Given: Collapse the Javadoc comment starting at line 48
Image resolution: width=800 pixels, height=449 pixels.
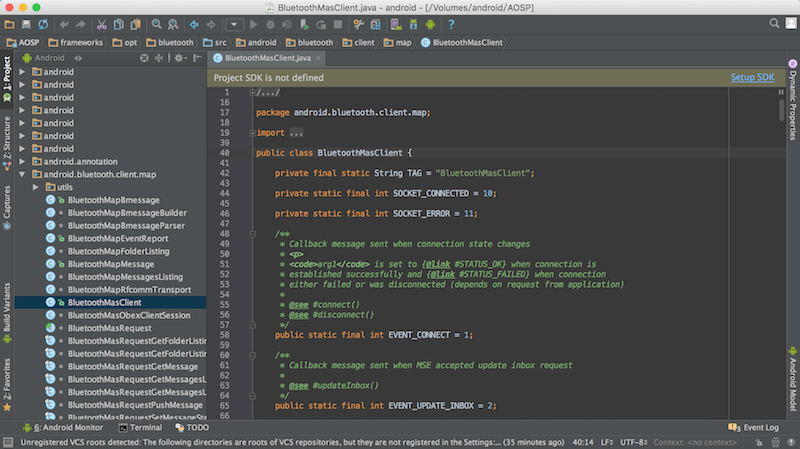Looking at the screenshot, I should pyautogui.click(x=252, y=234).
